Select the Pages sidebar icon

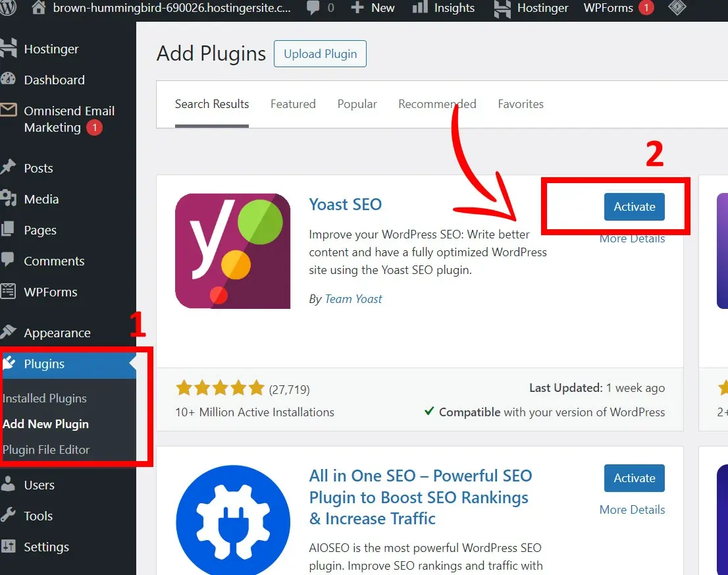point(8,230)
